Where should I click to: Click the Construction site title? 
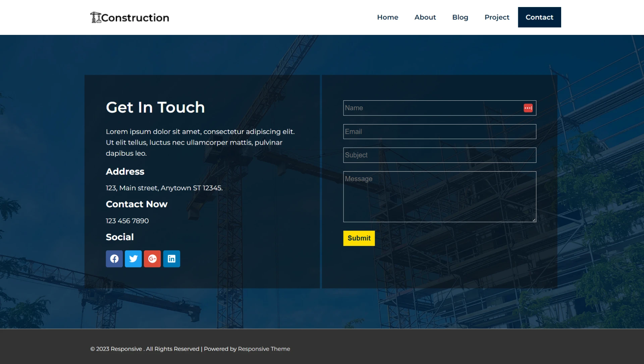click(135, 18)
